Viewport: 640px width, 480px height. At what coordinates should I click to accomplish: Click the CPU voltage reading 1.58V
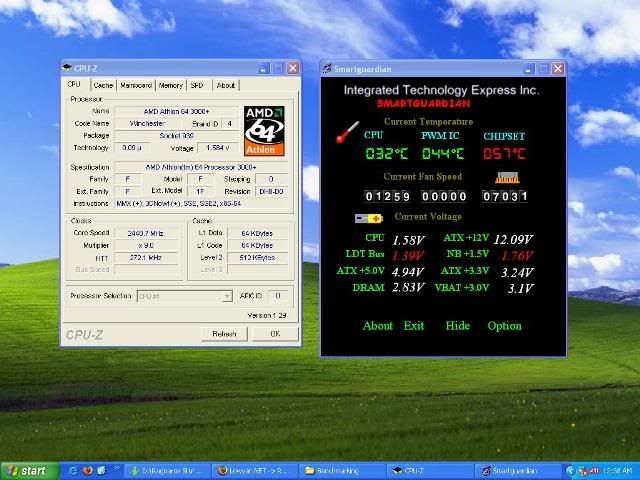tap(409, 240)
